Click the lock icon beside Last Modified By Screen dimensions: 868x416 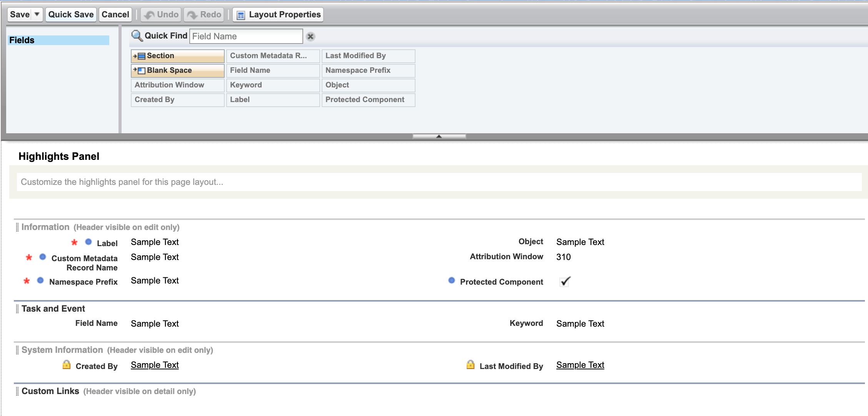470,364
